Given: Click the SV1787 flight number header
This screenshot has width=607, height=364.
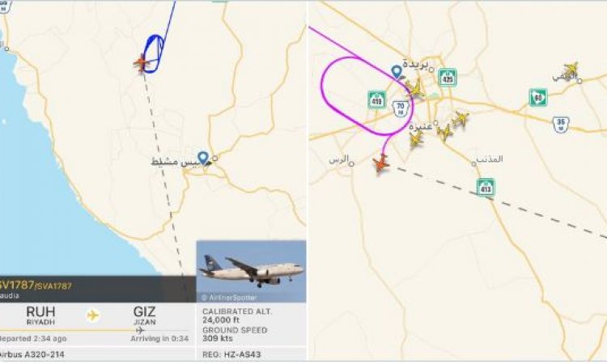Looking at the screenshot, I should [x=15, y=286].
